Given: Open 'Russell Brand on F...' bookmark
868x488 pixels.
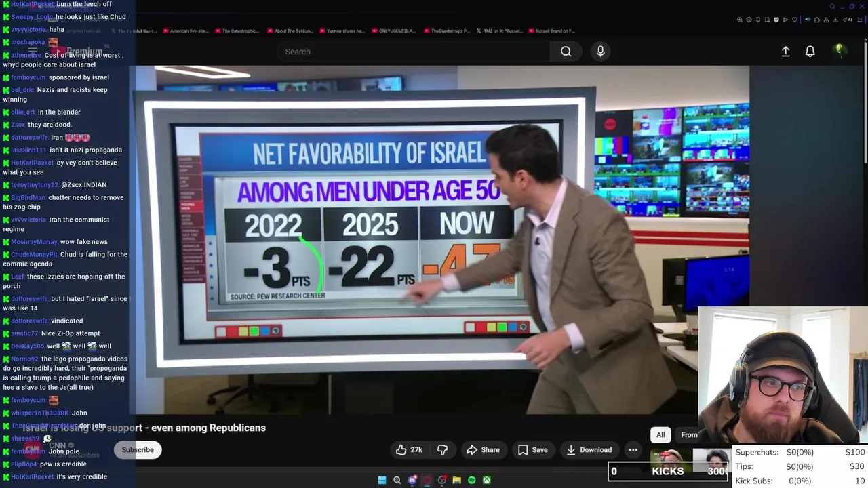Looking at the screenshot, I should (x=552, y=30).
